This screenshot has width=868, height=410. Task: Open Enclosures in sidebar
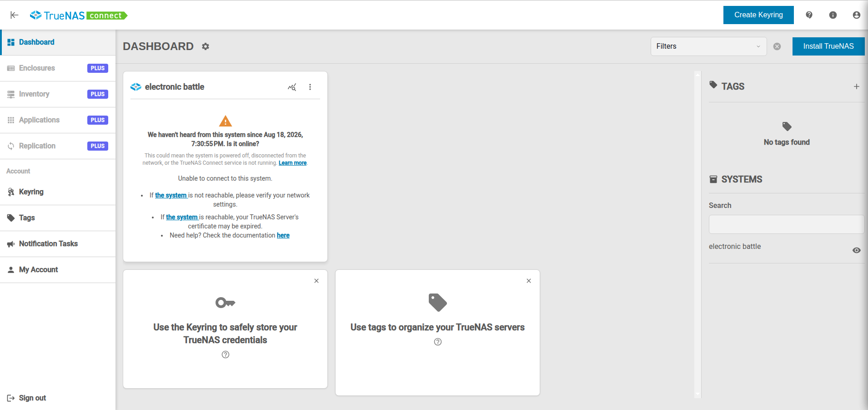tap(58, 68)
